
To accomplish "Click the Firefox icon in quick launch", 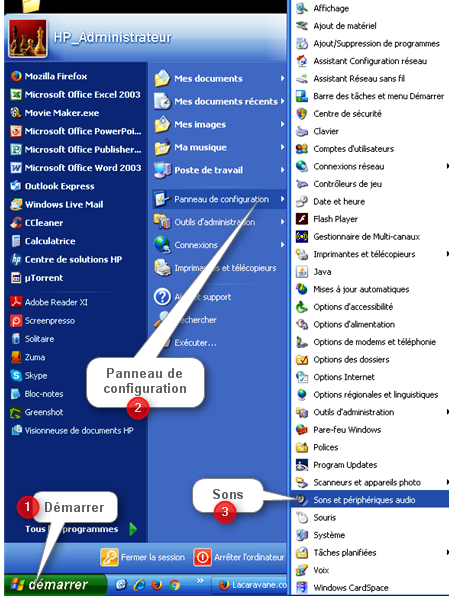I will point(157,584).
